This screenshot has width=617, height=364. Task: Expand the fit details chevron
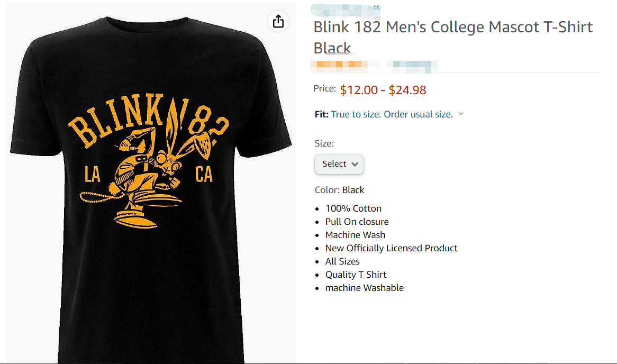461,114
